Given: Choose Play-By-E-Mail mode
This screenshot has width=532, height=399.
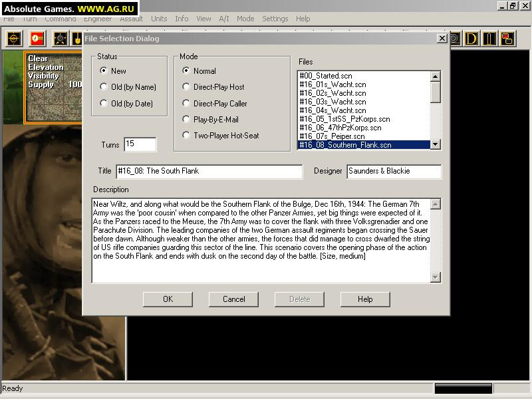Looking at the screenshot, I should click(x=210, y=120).
